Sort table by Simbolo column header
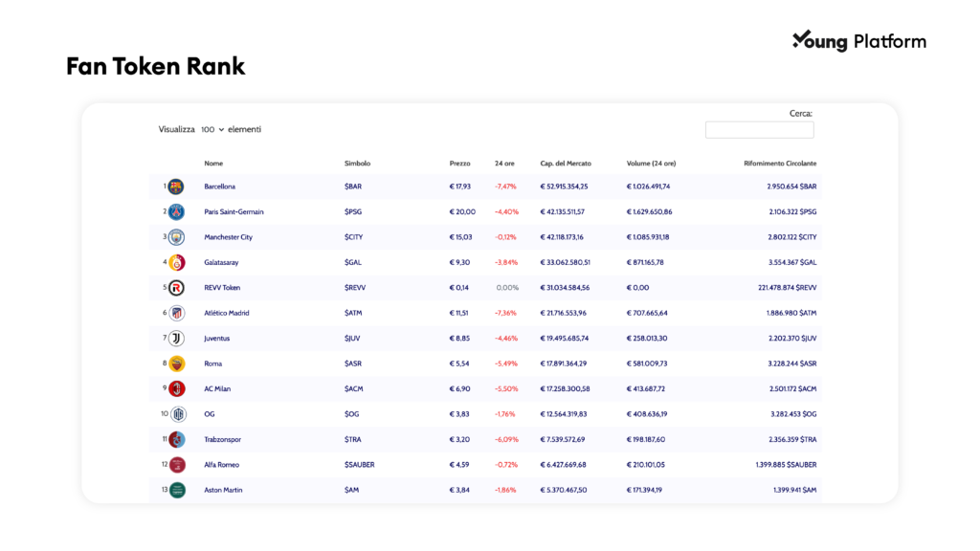Image resolution: width=980 pixels, height=551 pixels. coord(357,164)
